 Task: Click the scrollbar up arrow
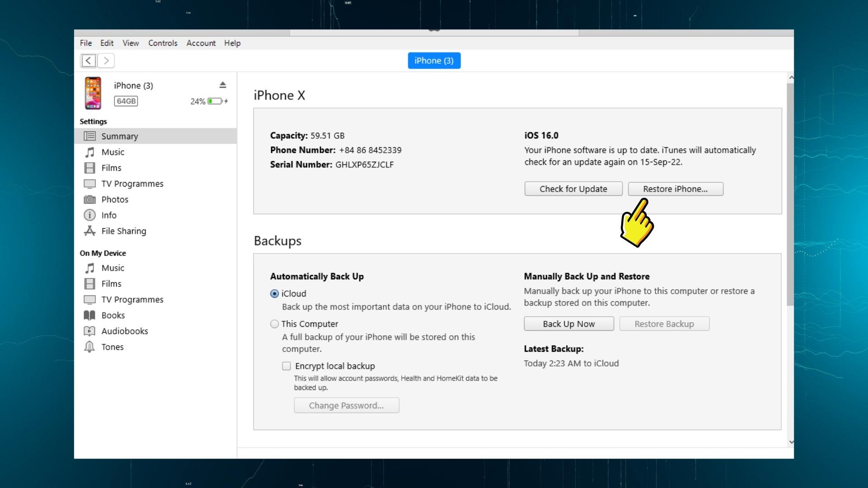pos(791,78)
